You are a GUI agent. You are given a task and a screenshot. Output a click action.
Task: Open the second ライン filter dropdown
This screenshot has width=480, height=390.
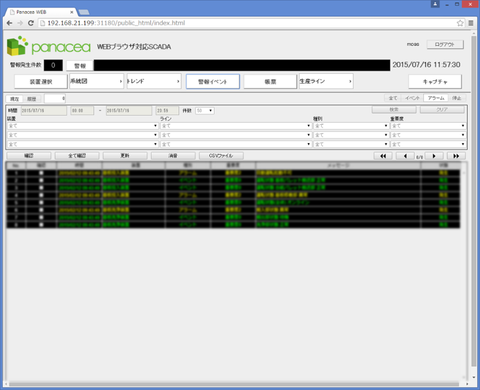coord(236,135)
